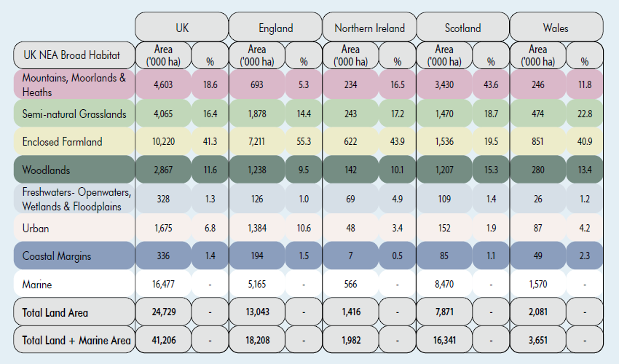Image resolution: width=619 pixels, height=364 pixels.
Task: Select the Total Land Area row label
Action: pyautogui.click(x=55, y=312)
